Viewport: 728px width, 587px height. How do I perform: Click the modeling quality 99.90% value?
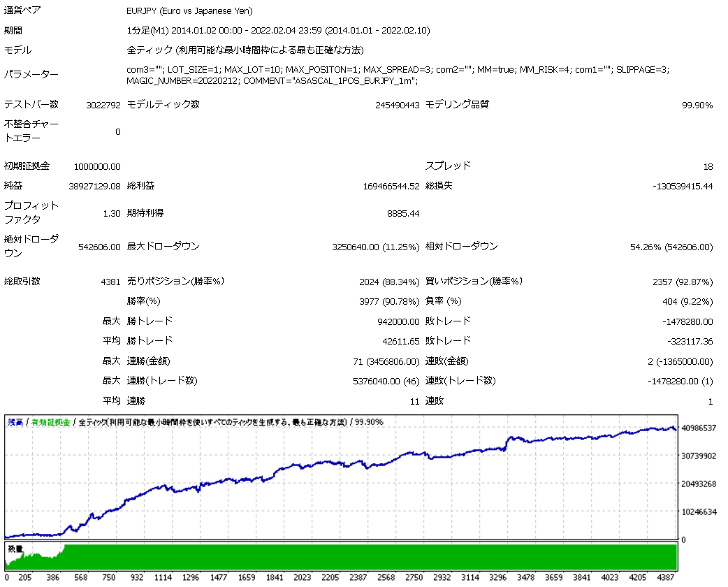point(697,106)
